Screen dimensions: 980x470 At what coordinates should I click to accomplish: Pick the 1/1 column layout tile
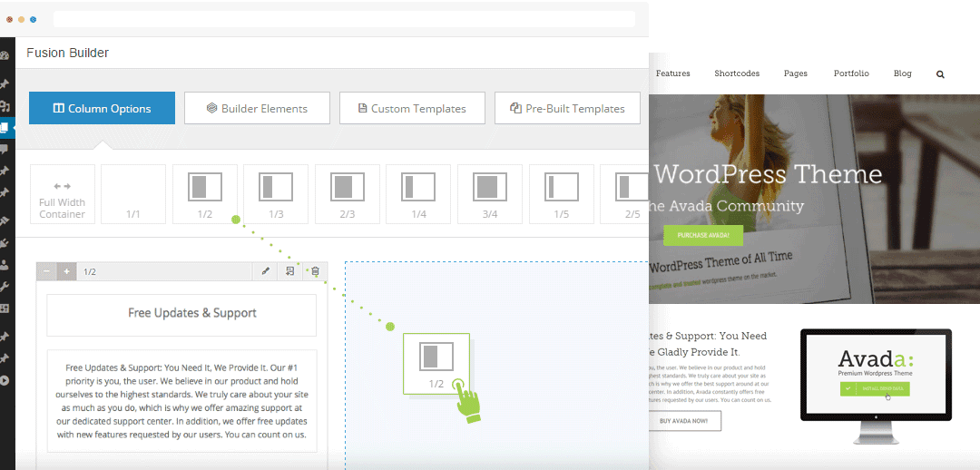(133, 194)
